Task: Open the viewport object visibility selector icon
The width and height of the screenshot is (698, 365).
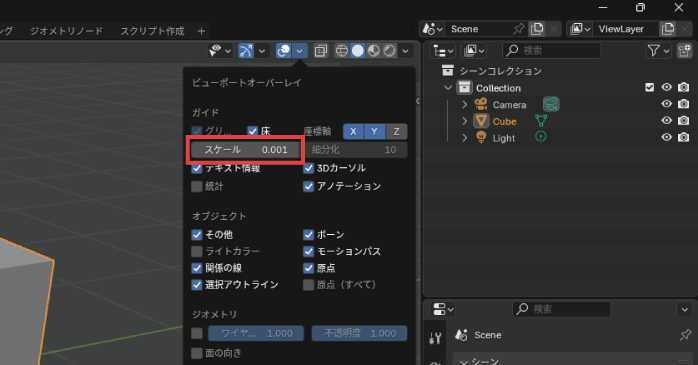Action: pyautogui.click(x=220, y=51)
